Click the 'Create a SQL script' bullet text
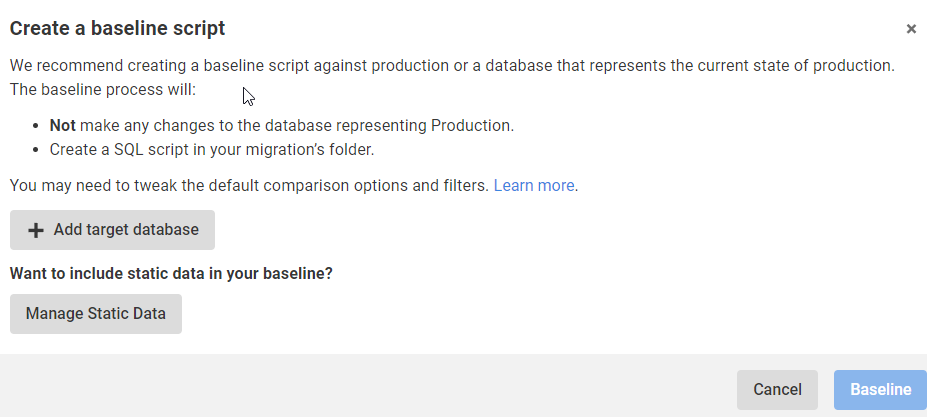The width and height of the screenshot is (927, 417). pos(212,150)
